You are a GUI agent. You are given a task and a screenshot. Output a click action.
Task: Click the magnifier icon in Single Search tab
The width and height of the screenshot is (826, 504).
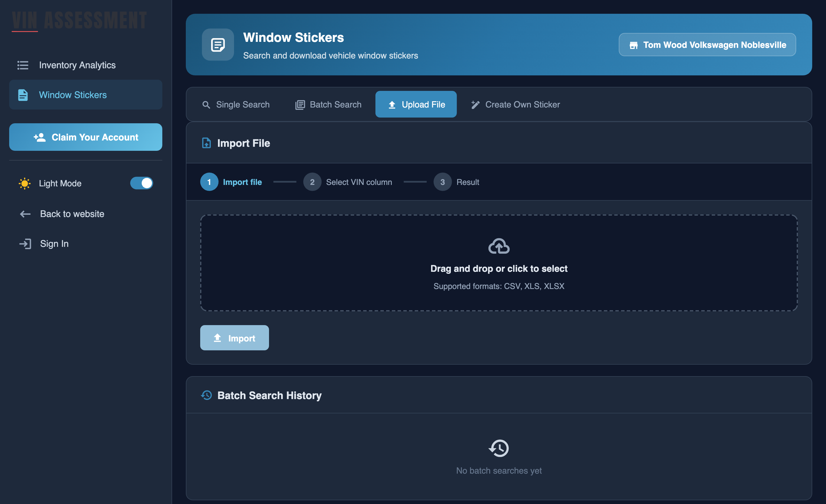coord(206,105)
